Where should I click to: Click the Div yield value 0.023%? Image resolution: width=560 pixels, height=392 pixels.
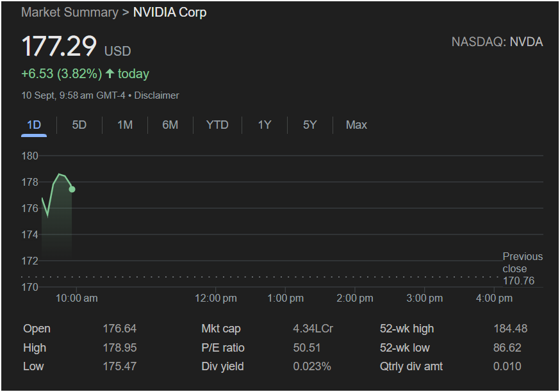[312, 366]
